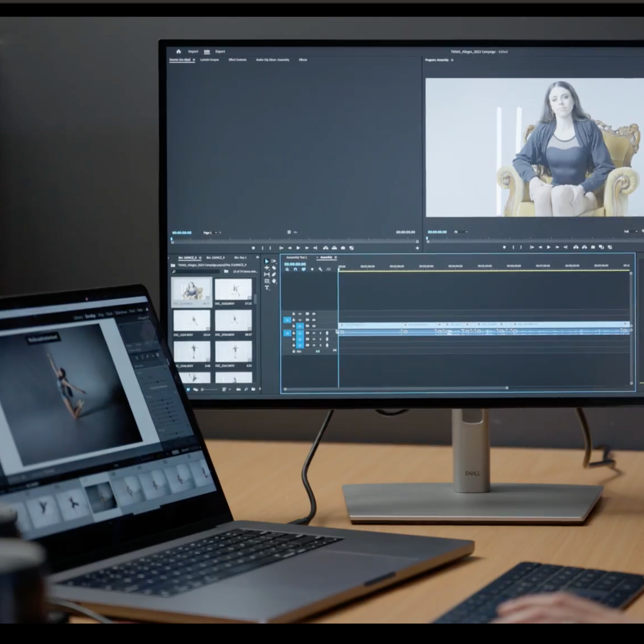Click V1 source patching button

point(287,320)
